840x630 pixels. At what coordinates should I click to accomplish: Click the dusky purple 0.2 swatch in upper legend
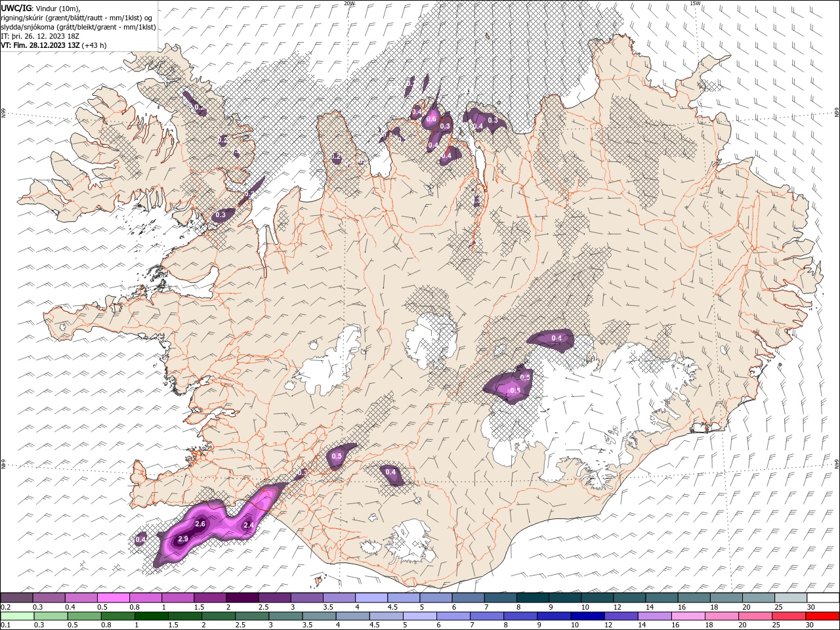point(17,597)
